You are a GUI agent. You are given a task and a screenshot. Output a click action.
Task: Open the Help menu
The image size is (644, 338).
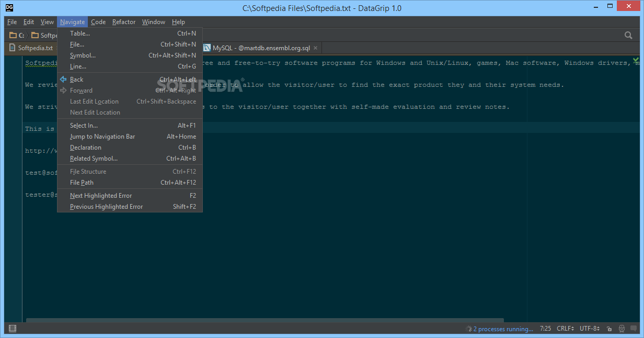point(178,22)
